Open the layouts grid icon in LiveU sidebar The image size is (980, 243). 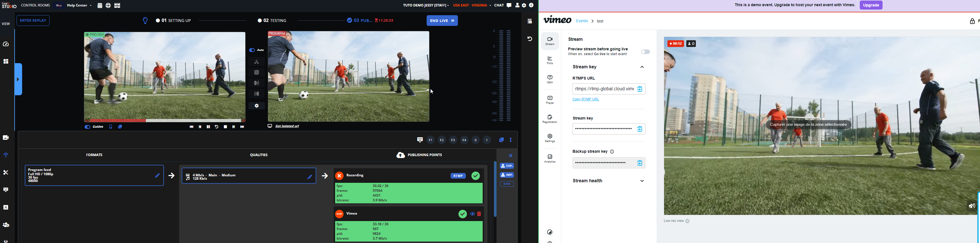click(6, 62)
